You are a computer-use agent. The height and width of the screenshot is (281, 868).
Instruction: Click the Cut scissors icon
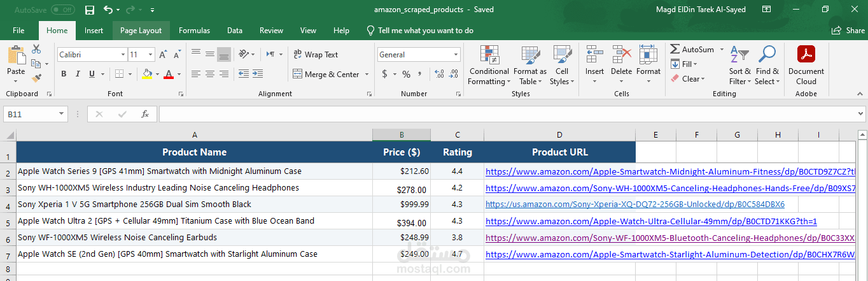36,49
